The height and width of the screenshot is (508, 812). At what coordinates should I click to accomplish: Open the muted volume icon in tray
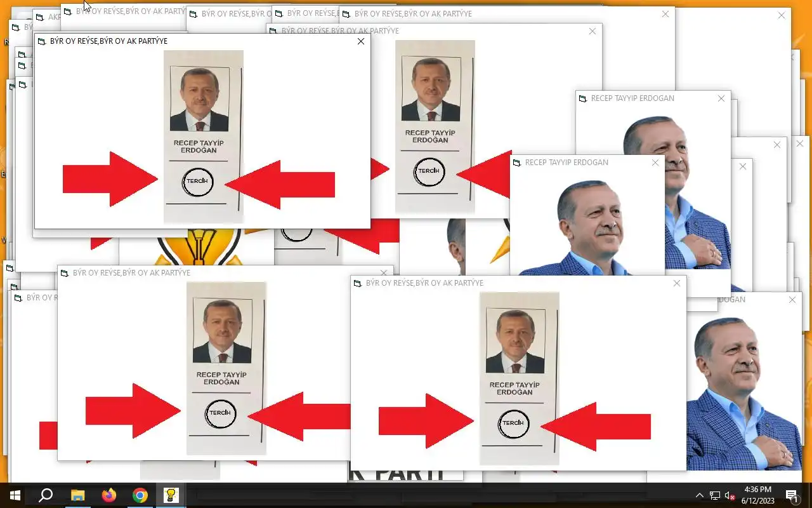pos(730,495)
